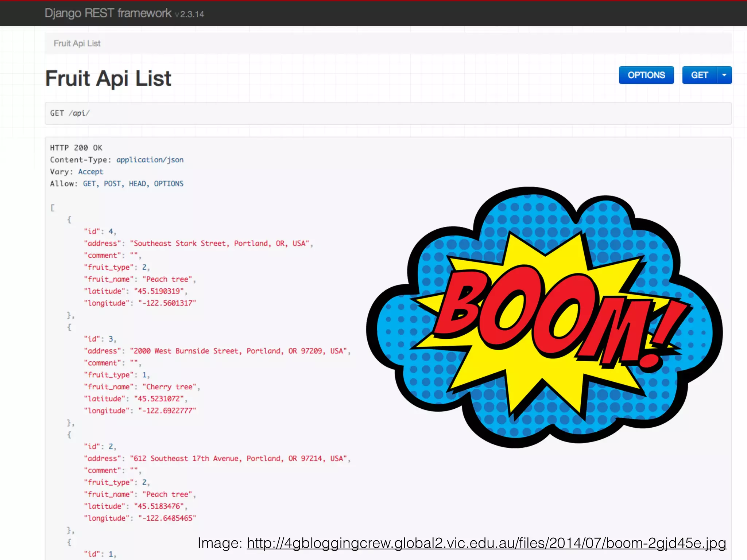Click the Fruit Api List page heading
The width and height of the screenshot is (747, 560).
pos(108,78)
